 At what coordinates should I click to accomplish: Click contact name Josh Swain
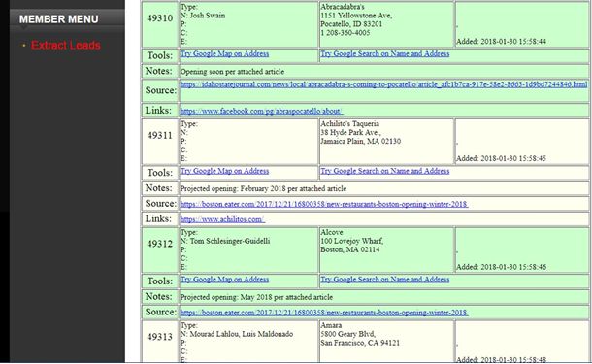click(208, 16)
